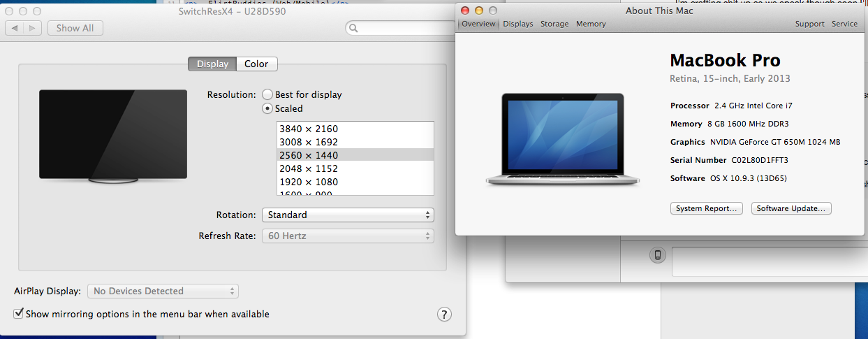Go back with the left arrow button

pyautogui.click(x=15, y=28)
